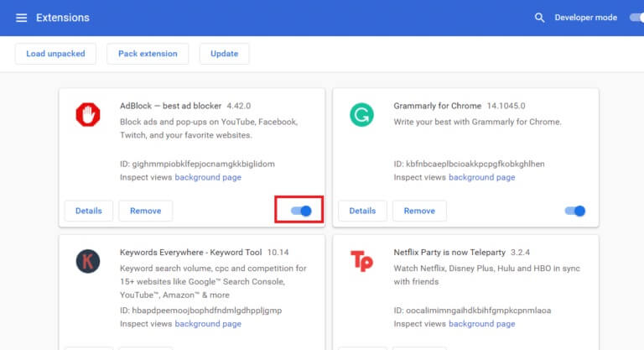The width and height of the screenshot is (644, 350).
Task: Click the Keyword search volume description
Action: (213, 282)
